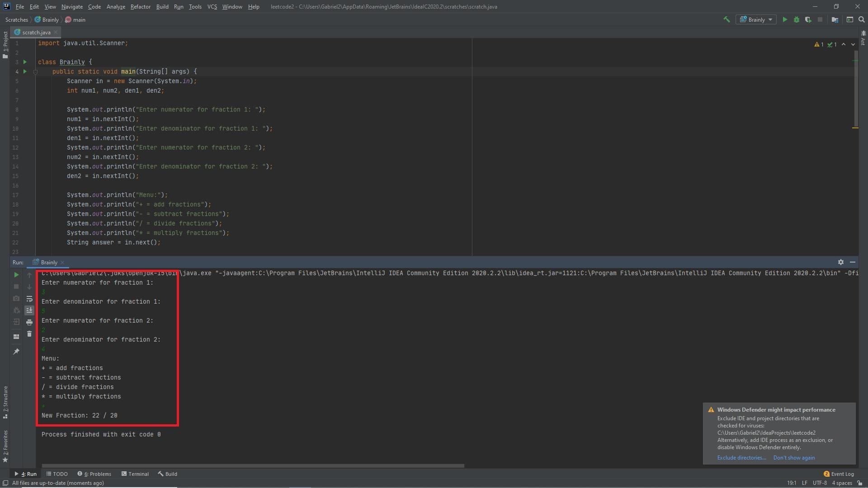
Task: Click the console horizontal scrollbar
Action: pyautogui.click(x=253, y=465)
